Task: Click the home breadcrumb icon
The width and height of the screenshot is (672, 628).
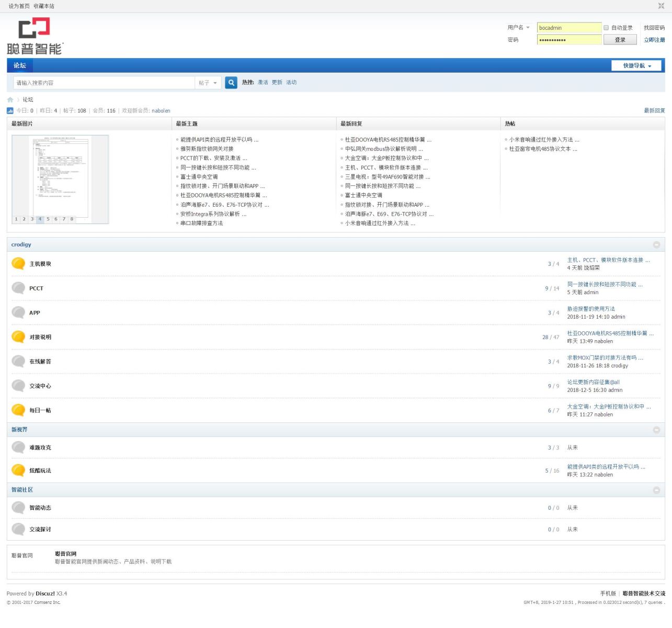Action: pos(10,100)
